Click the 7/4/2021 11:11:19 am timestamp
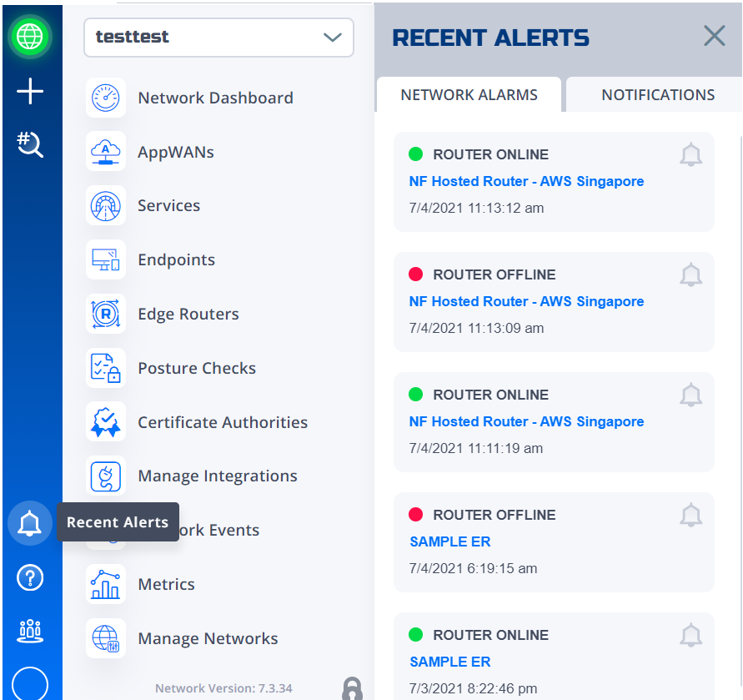This screenshot has height=700, width=743. [476, 448]
